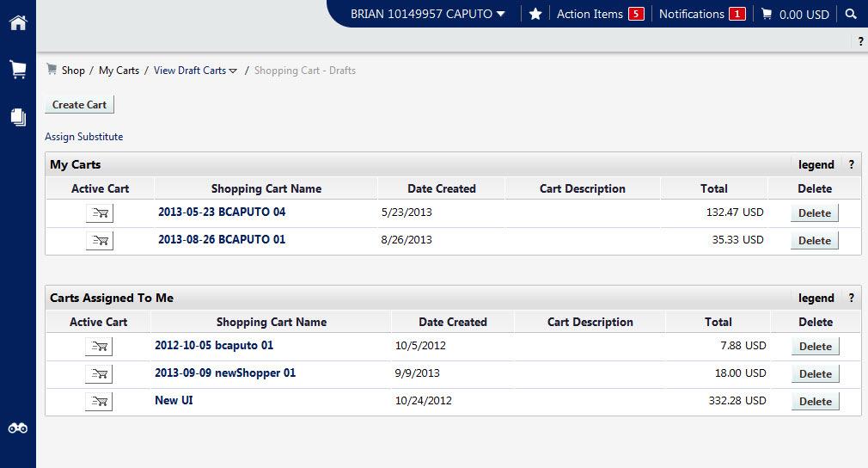
Task: Click the 8/26/2013 date cell
Action: (406, 240)
